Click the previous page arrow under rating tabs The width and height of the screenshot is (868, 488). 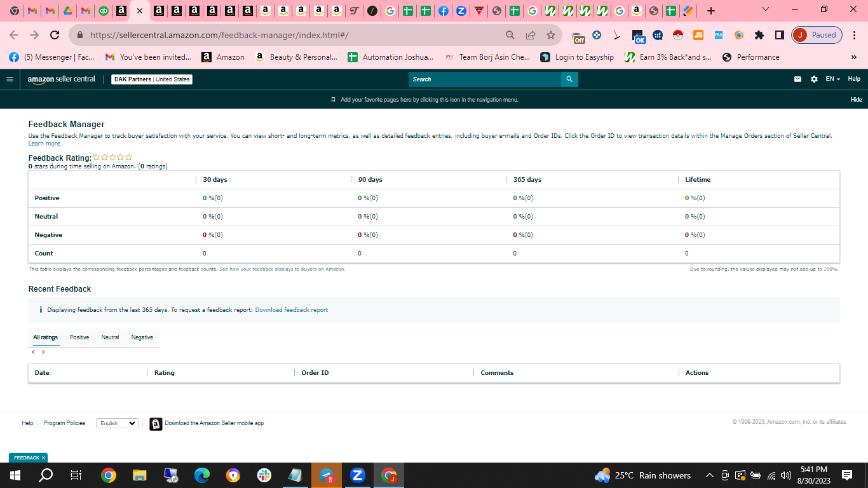pyautogui.click(x=34, y=352)
